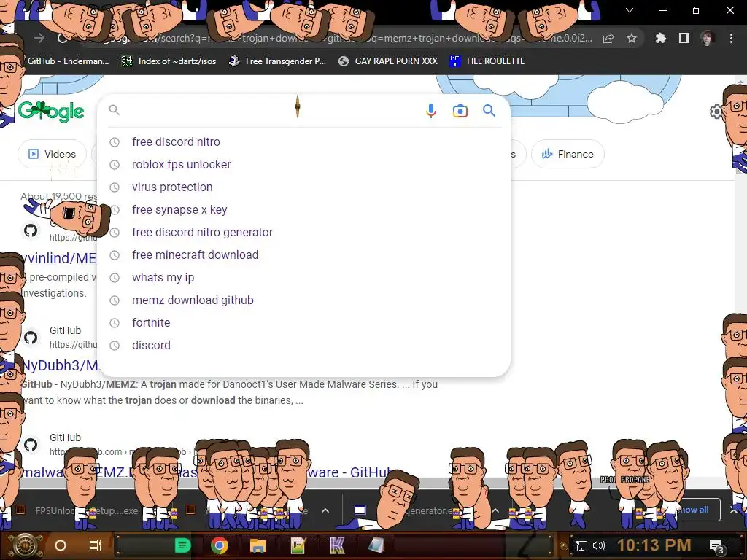Select the 'free discord nitro generator' suggestion
The image size is (747, 560).
pos(303,233)
